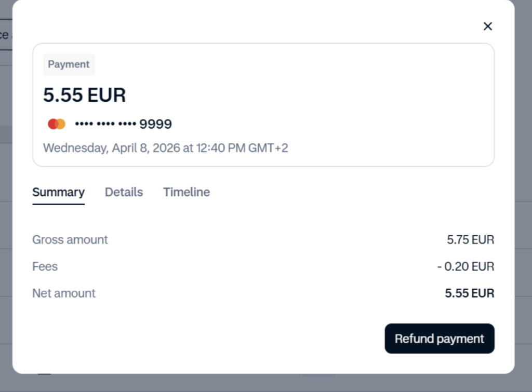Click the partially hidden tab behind dialog's left edge
Viewport: 532px width, 392px height.
[x=5, y=35]
